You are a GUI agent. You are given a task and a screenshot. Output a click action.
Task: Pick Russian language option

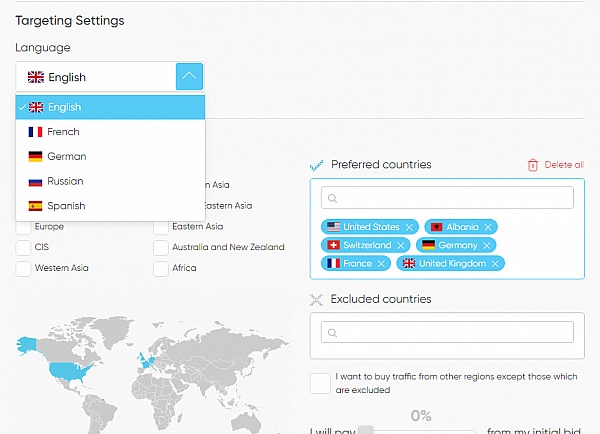click(65, 181)
